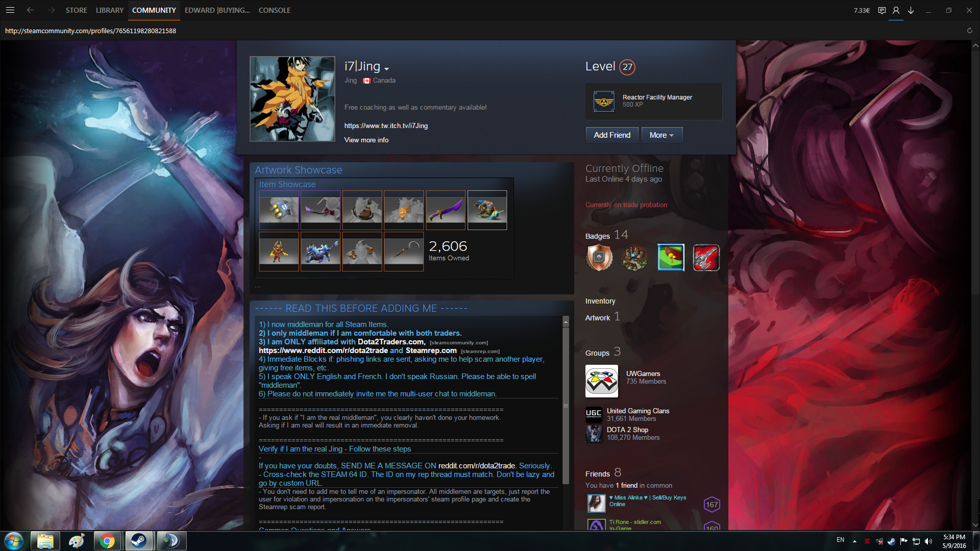This screenshot has width=980, height=551.
Task: Expand View more info link
Action: click(x=366, y=140)
